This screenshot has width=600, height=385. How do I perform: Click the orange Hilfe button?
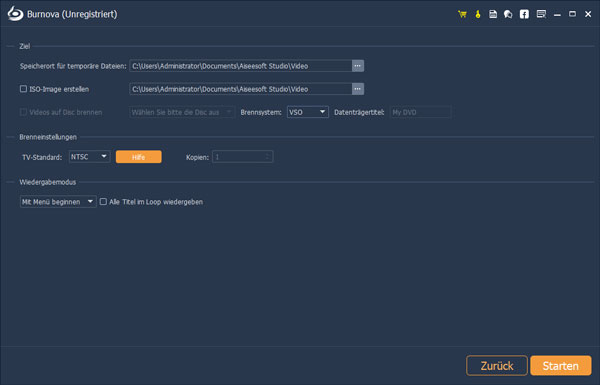point(139,157)
